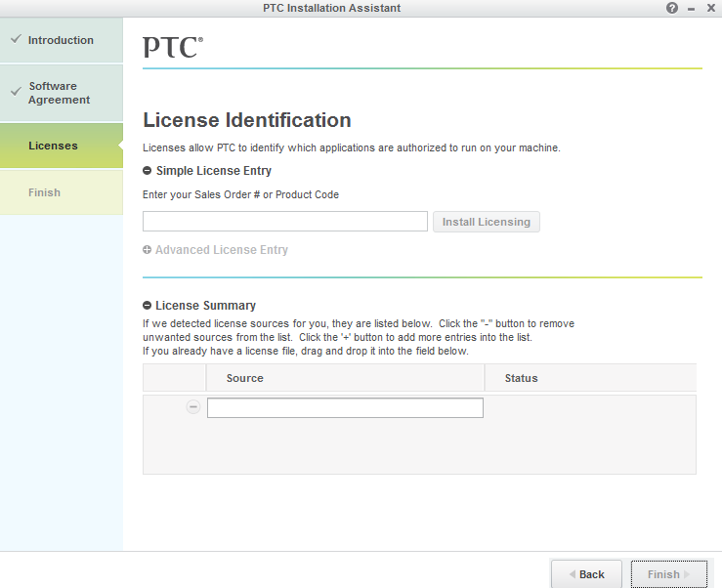The width and height of the screenshot is (722, 588).
Task: Click the Source column header
Action: click(345, 378)
